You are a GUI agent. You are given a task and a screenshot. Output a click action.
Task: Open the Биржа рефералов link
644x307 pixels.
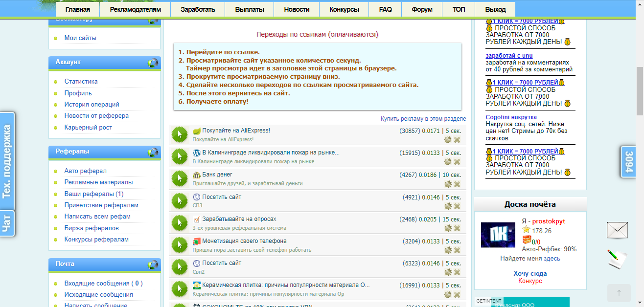(x=92, y=228)
